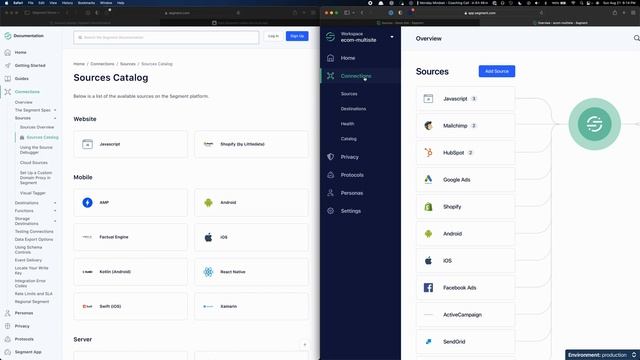The image size is (640, 360).
Task: Open Catalog submenu item in app sidebar
Action: 349,139
